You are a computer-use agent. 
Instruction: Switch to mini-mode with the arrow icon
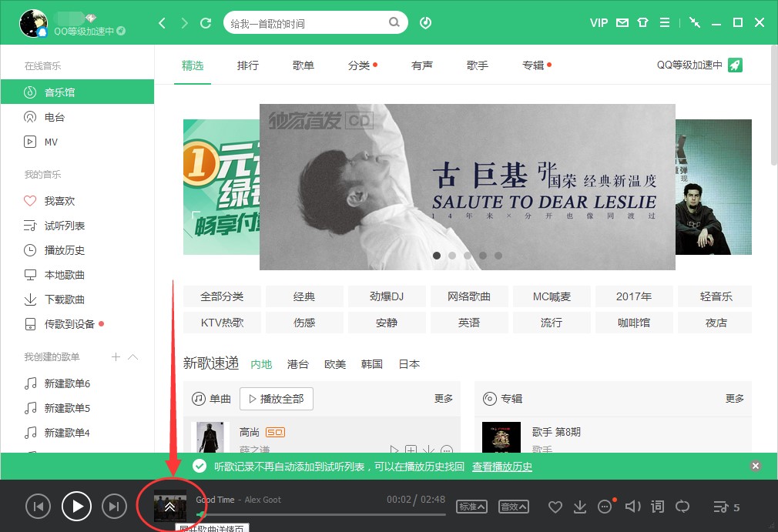point(694,22)
